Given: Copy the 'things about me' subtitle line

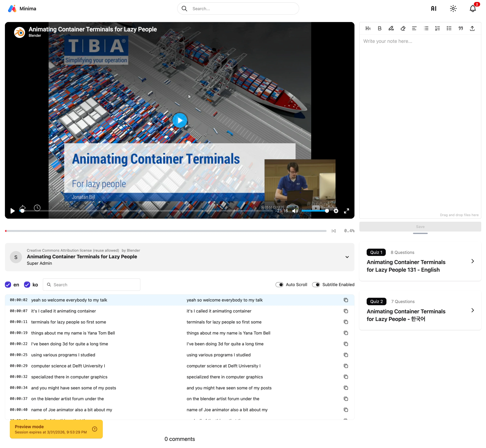Looking at the screenshot, I should [x=346, y=333].
